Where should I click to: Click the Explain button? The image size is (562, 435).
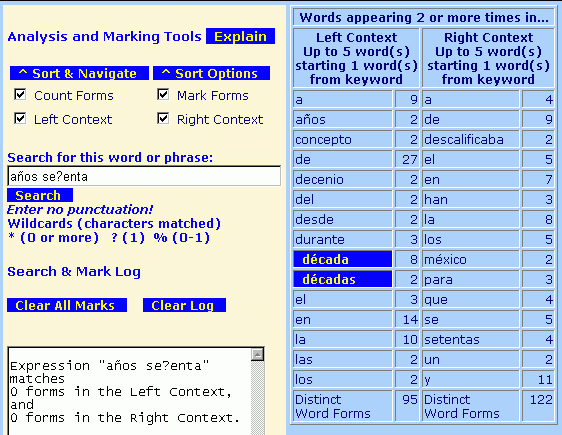click(x=240, y=36)
